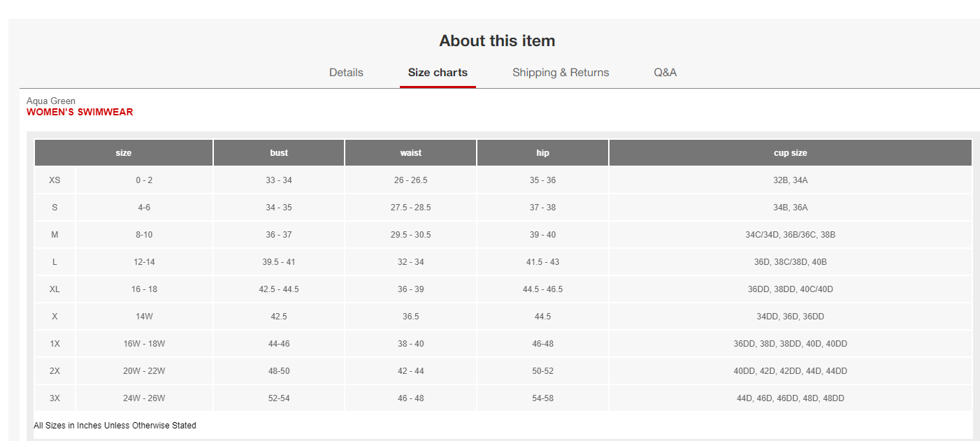
Task: Click the '14W' size cell
Action: 144,317
